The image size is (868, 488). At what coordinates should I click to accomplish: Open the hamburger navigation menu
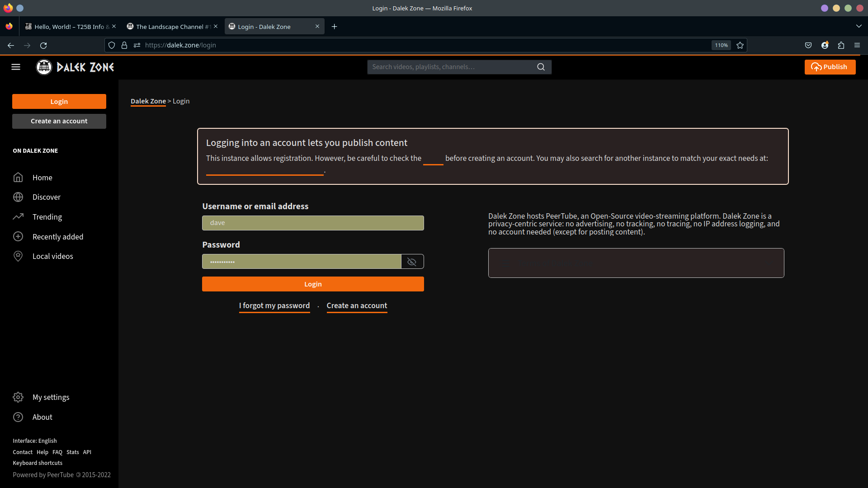(16, 67)
